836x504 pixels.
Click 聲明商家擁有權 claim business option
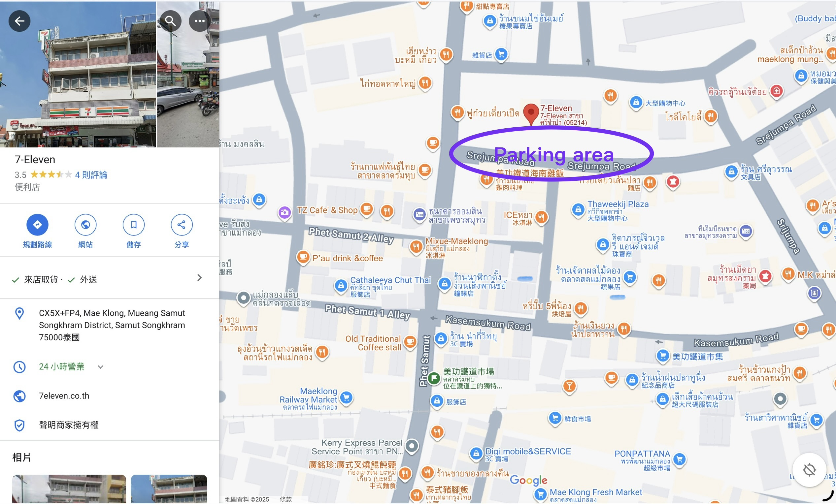coord(69,425)
